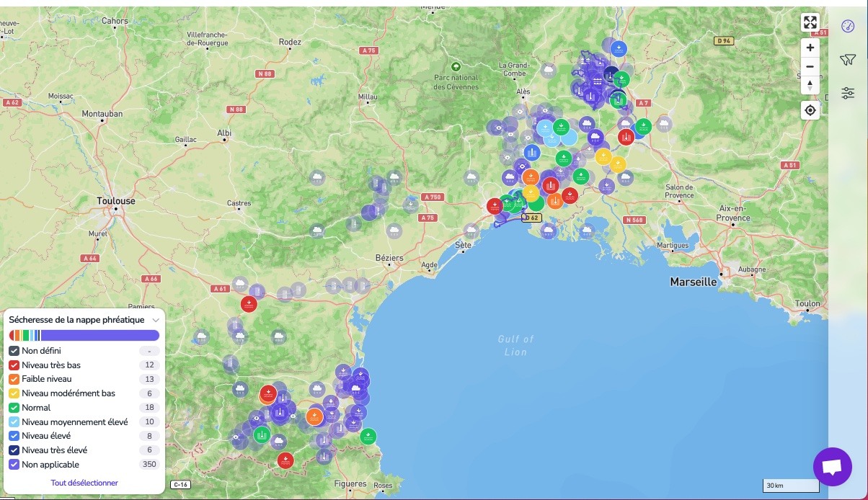Screen dimensions: 868x500
Task: Click the 18 count next to Normal
Action: point(149,408)
